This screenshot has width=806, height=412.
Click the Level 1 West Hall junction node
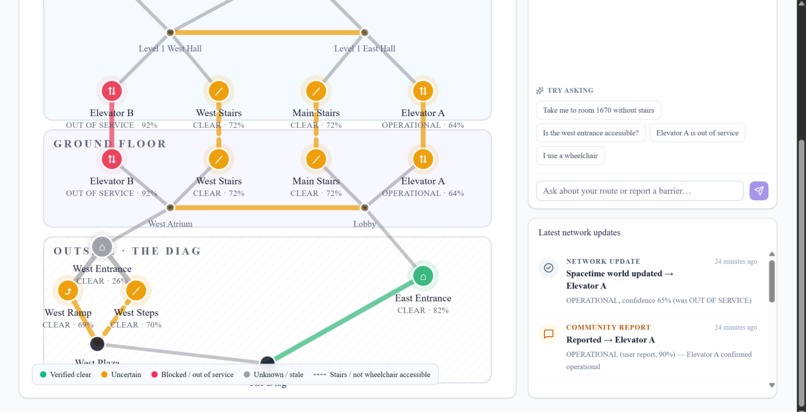pyautogui.click(x=170, y=32)
